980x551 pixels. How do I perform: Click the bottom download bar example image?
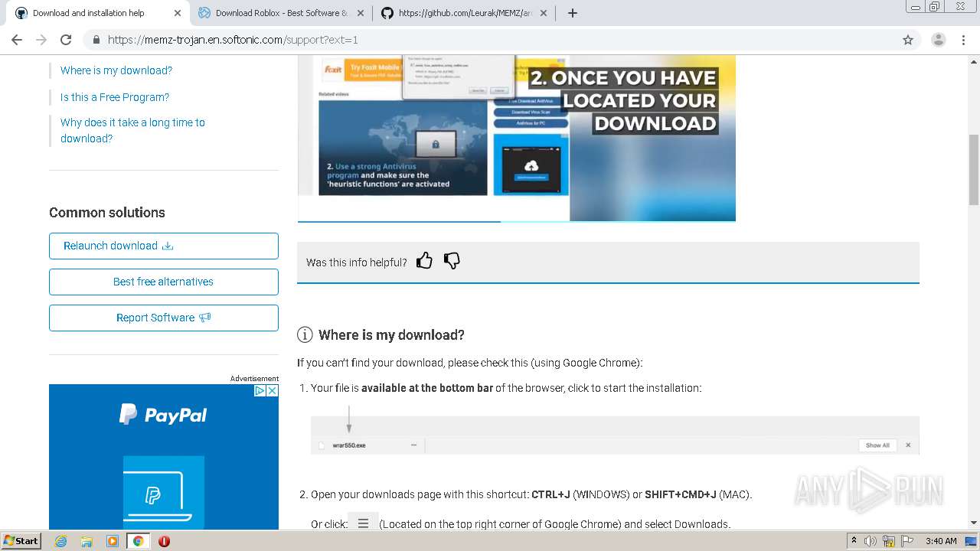point(615,435)
